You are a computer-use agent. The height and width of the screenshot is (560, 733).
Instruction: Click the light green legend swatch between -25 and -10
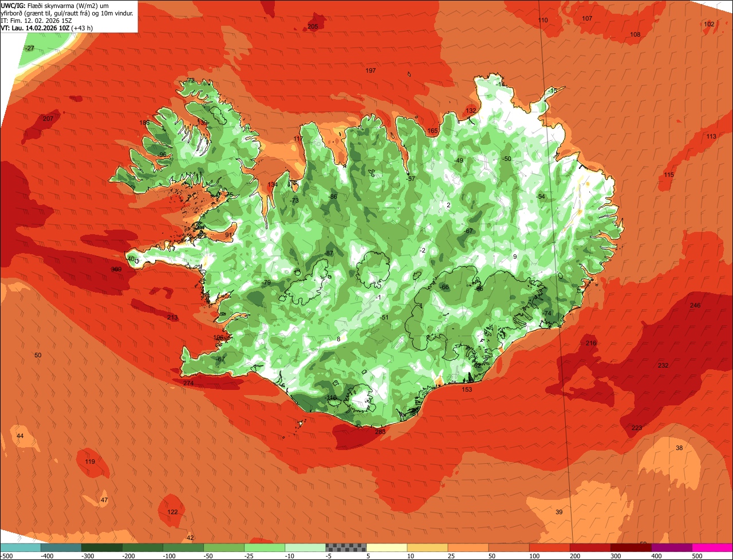click(x=265, y=547)
